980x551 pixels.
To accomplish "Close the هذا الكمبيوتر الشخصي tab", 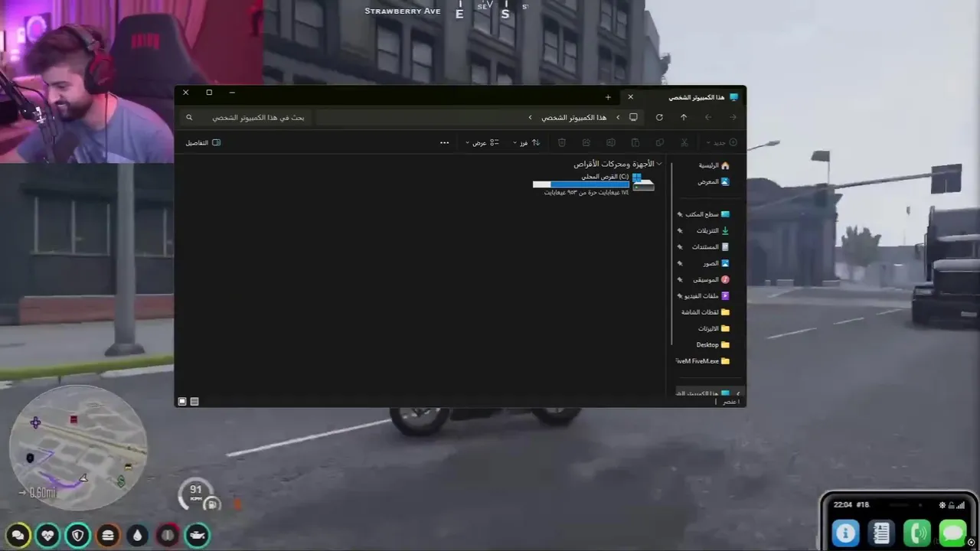I will pyautogui.click(x=631, y=97).
